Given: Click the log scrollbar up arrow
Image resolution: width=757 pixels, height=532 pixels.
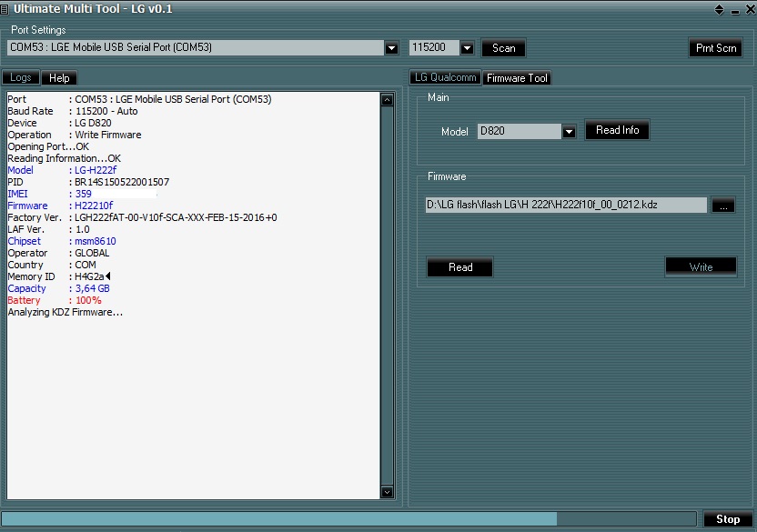Looking at the screenshot, I should (387, 100).
